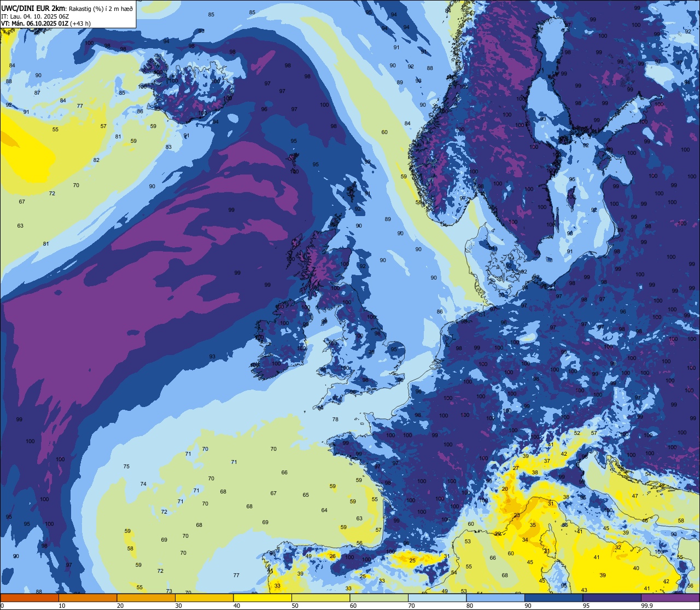
Task: Click the humidity value "75" on the map
Action: tap(126, 466)
